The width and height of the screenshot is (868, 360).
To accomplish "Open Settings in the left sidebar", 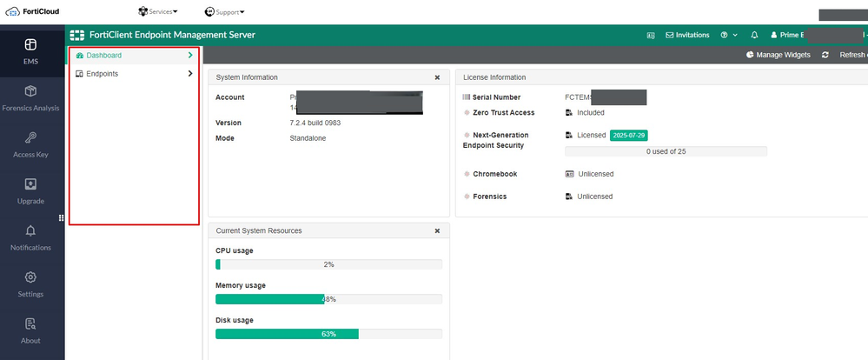I will pyautogui.click(x=31, y=284).
